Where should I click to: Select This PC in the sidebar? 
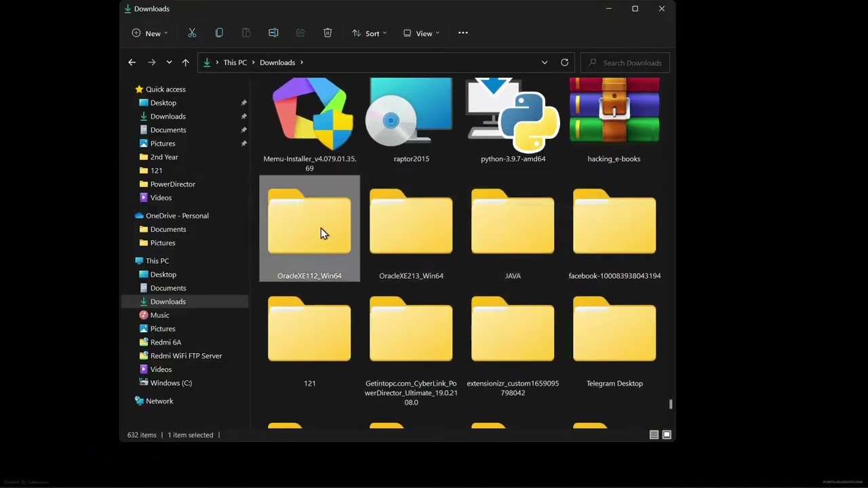point(157,261)
